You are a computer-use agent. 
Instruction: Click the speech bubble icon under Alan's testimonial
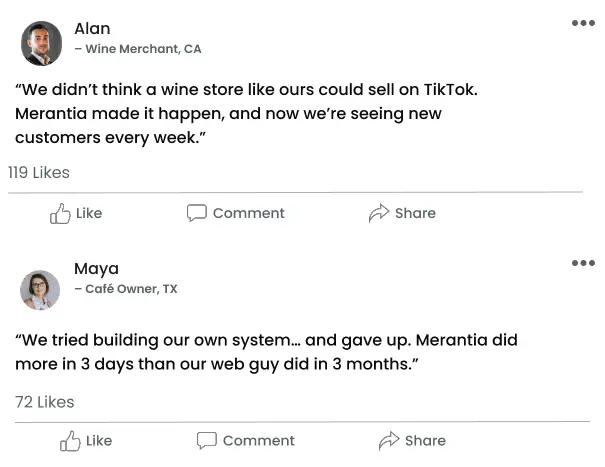pos(197,213)
